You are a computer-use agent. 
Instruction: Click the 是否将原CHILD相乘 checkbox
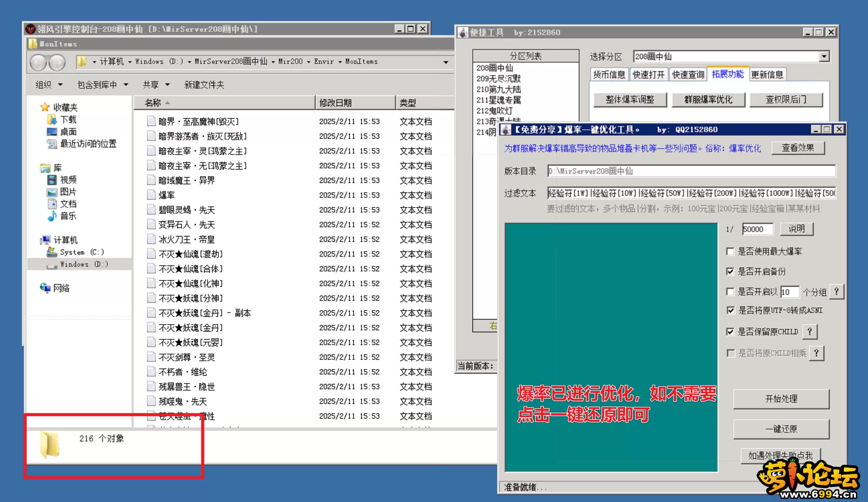coord(730,353)
